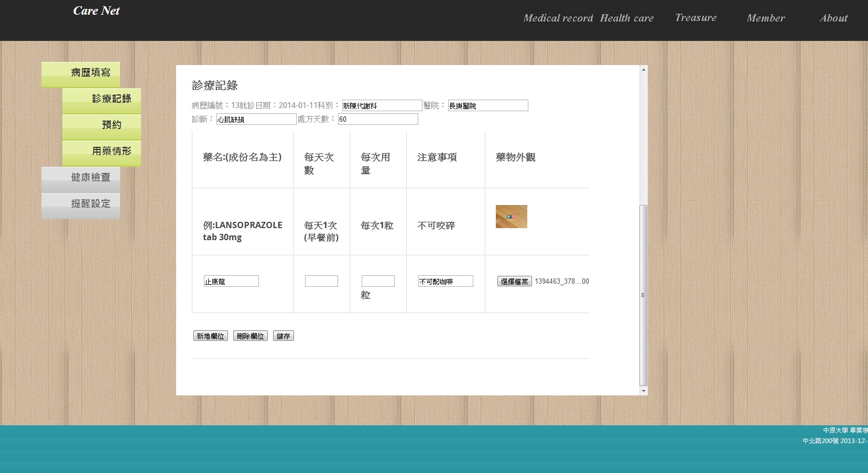Click the scroll-down arrow of the record panel
The width and height of the screenshot is (868, 473).
pos(644,391)
